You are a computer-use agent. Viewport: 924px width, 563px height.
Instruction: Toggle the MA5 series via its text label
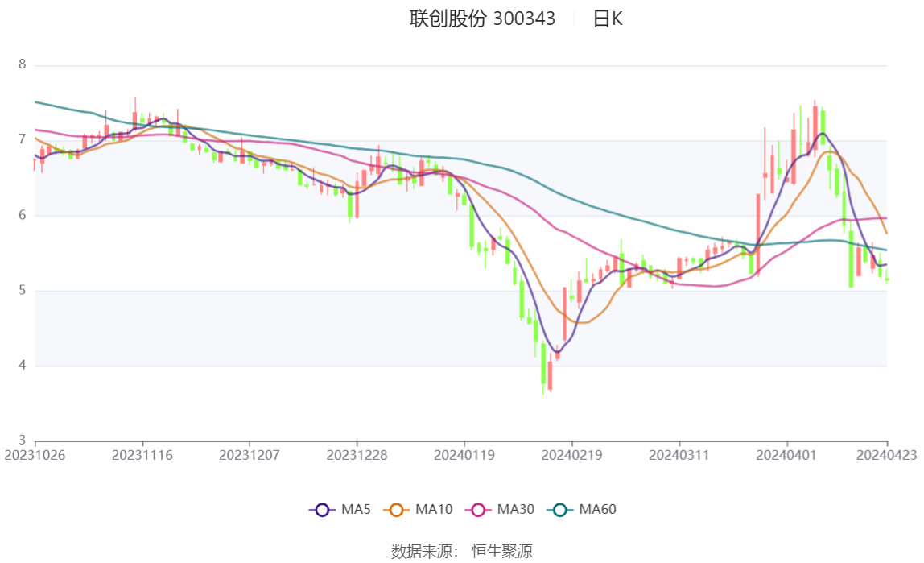(355, 510)
